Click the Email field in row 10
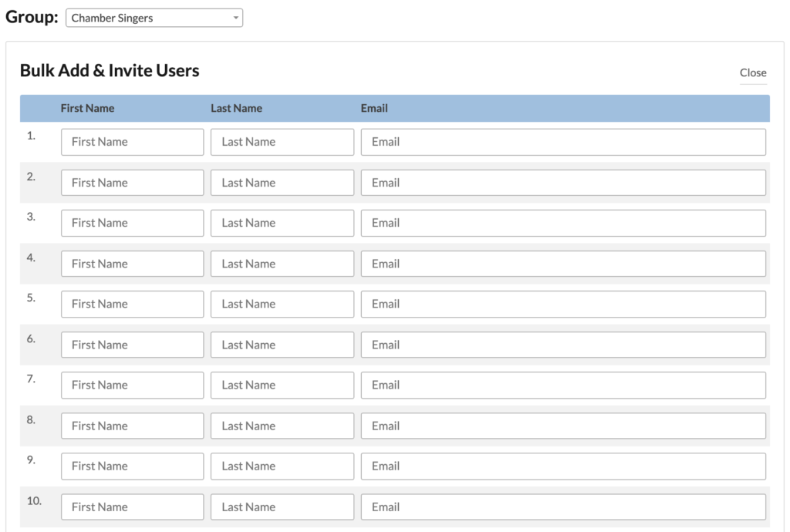Screen dimensions: 790x532 click(x=563, y=507)
